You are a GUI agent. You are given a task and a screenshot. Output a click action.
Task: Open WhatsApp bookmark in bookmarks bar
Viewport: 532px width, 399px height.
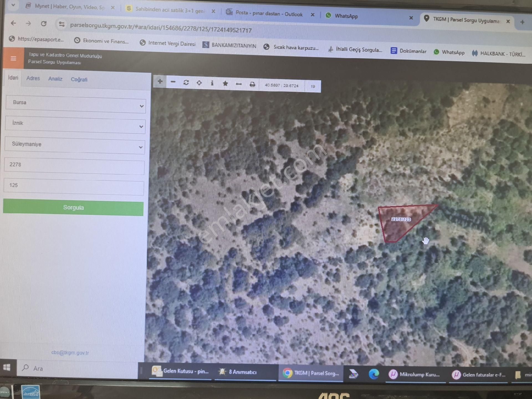click(x=449, y=52)
